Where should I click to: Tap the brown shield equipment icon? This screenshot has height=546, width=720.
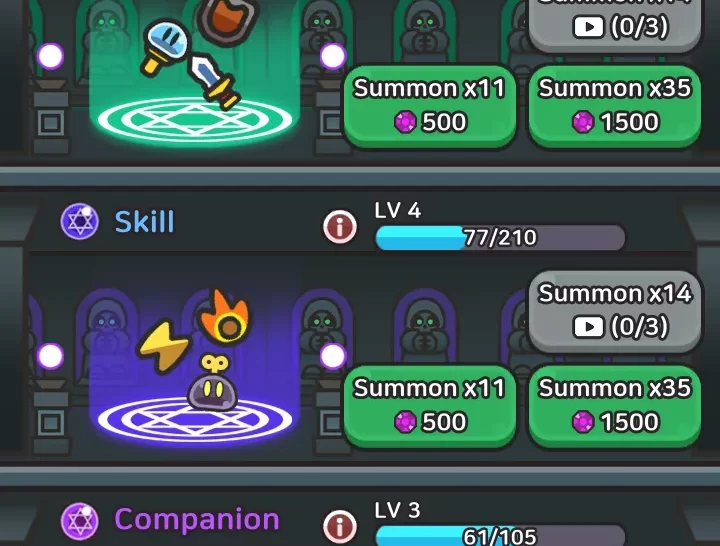coord(228,20)
